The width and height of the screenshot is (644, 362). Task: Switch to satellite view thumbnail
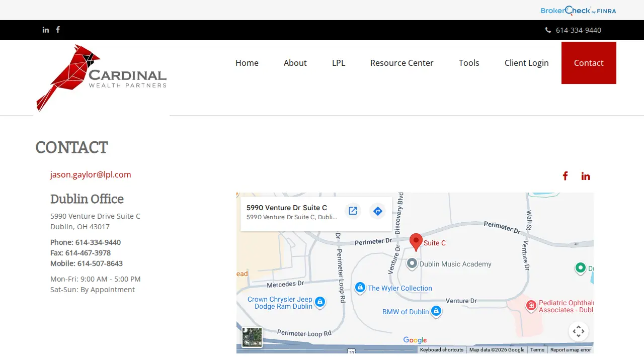[252, 337]
